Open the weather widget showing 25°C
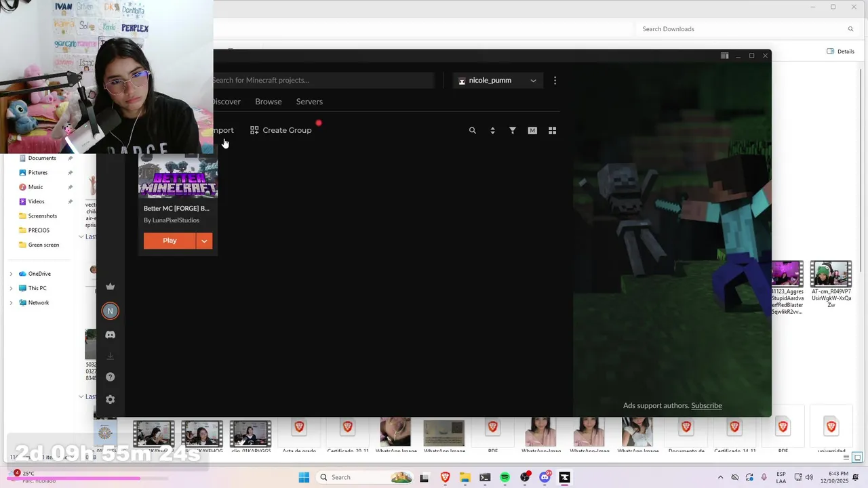The width and height of the screenshot is (868, 488). (x=27, y=477)
